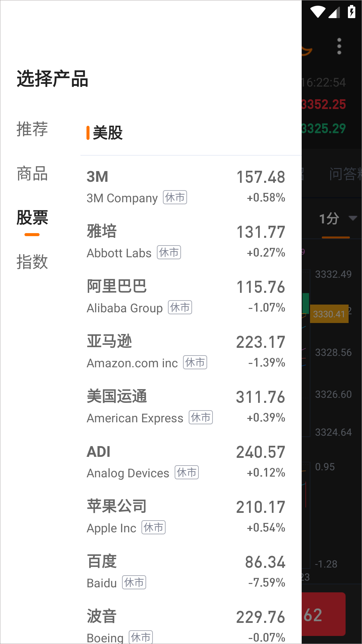Select 百度 Baidu stock row

click(x=186, y=572)
